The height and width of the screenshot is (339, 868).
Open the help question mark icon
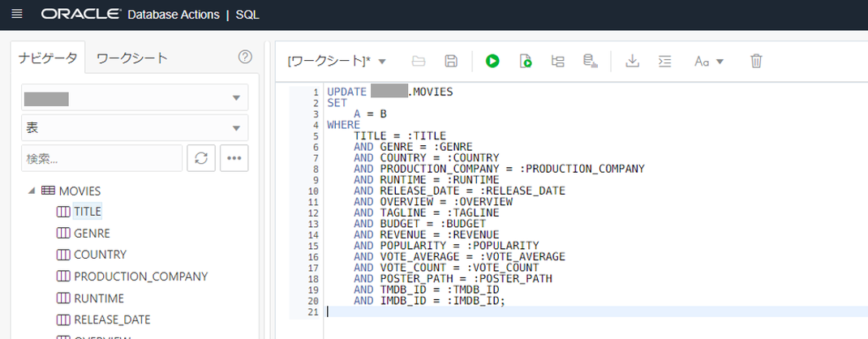[245, 57]
